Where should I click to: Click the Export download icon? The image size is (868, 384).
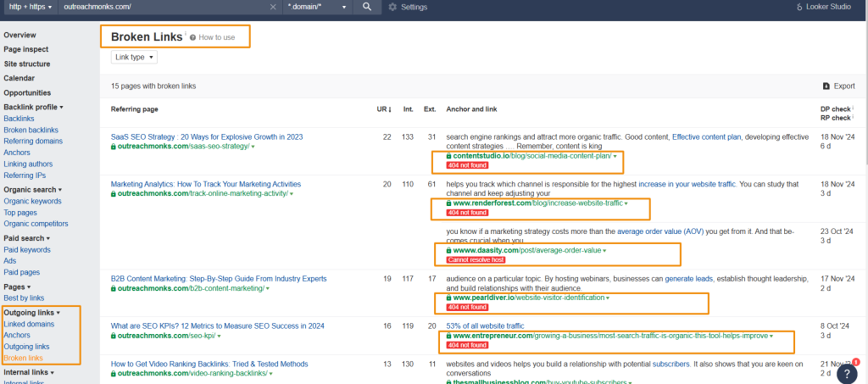click(x=826, y=86)
